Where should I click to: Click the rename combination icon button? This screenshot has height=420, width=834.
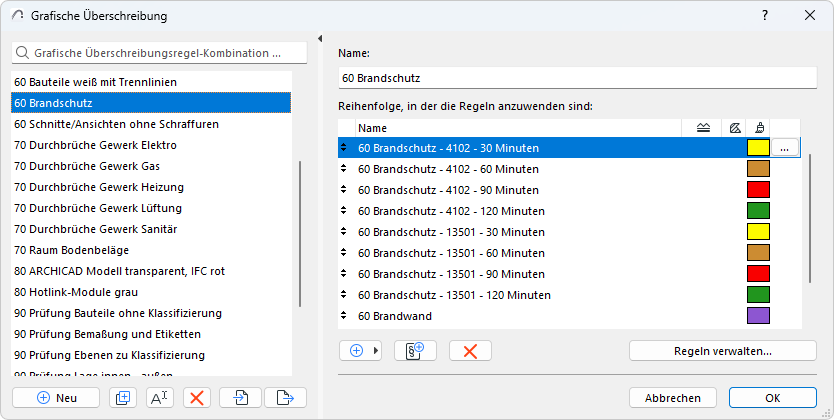[x=159, y=397]
